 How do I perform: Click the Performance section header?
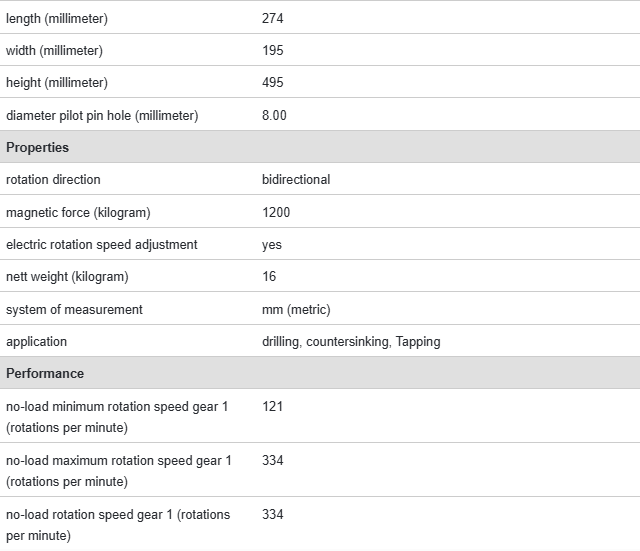point(45,373)
